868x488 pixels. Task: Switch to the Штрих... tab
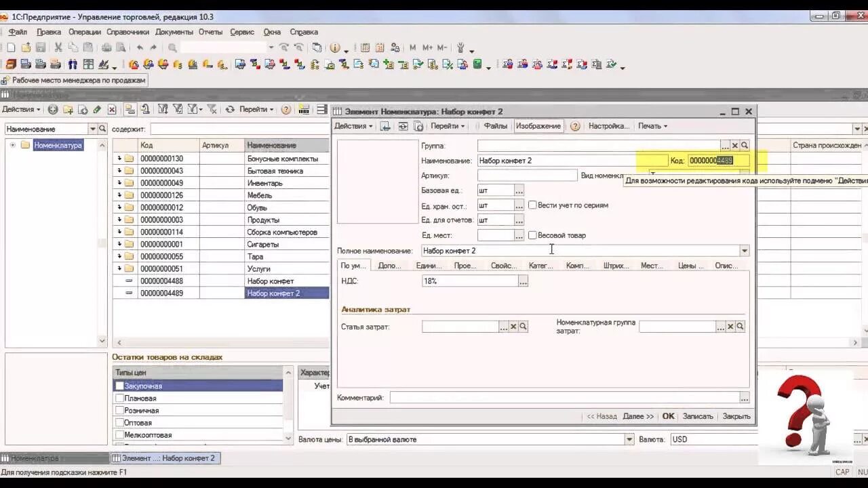click(616, 266)
